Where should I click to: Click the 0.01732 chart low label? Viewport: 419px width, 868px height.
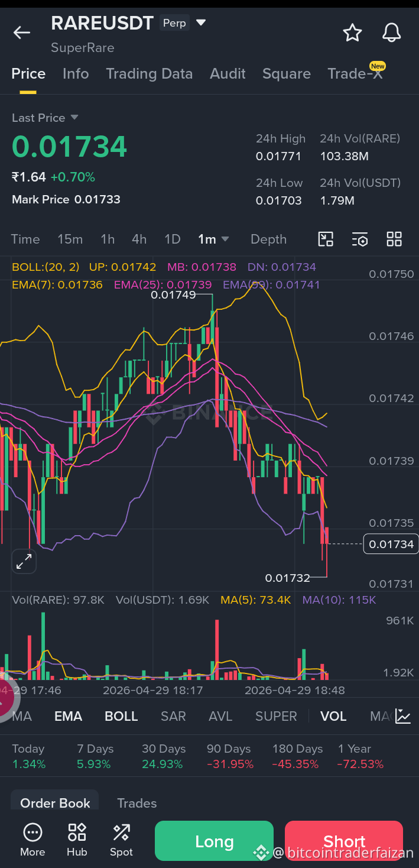point(288,578)
